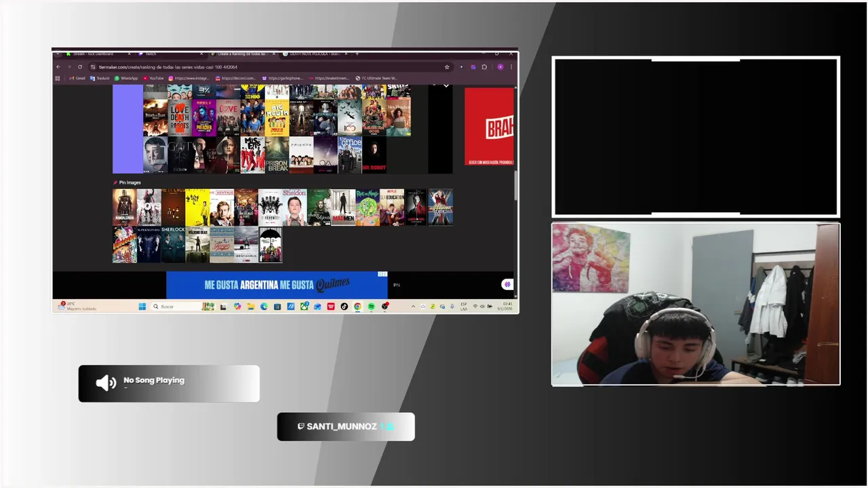
Task: Bookmark this page with the star icon
Action: pyautogui.click(x=447, y=66)
